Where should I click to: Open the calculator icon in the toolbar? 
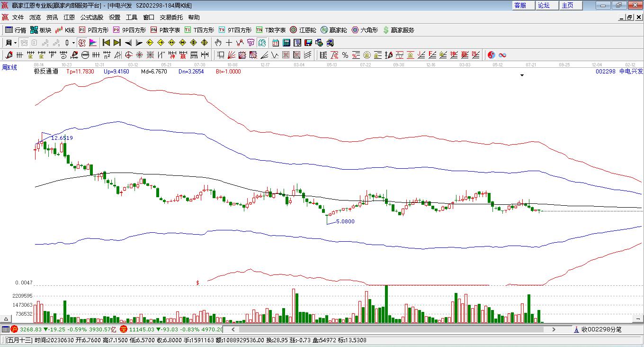tap(286, 43)
